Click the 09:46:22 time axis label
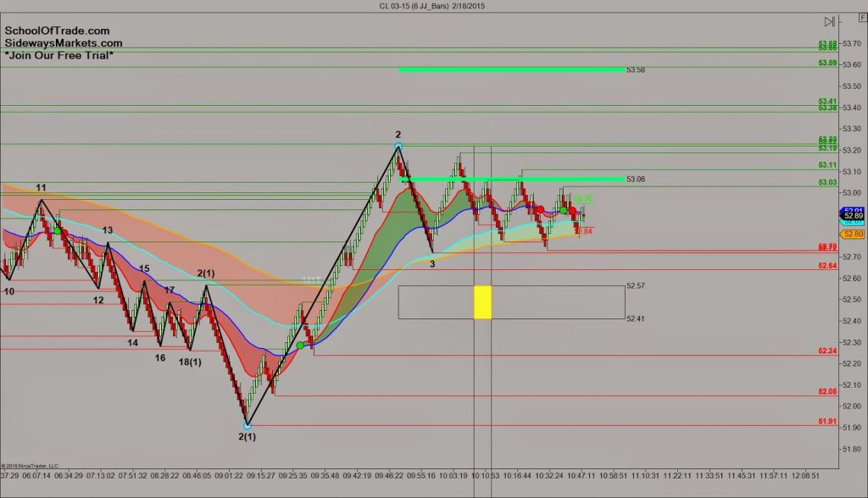 pos(388,475)
